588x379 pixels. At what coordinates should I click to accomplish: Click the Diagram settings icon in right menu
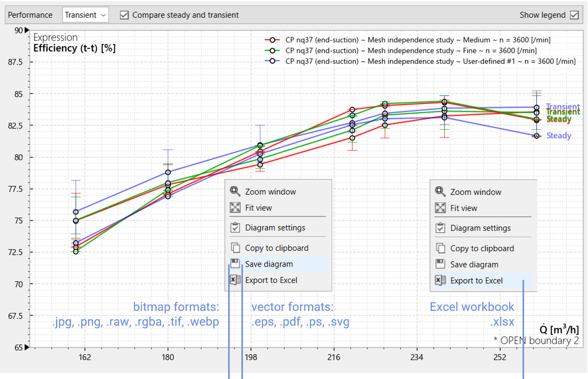point(440,228)
